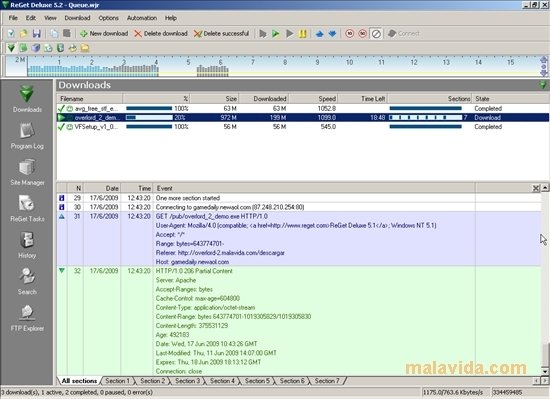The width and height of the screenshot is (550, 399).
Task: Click the Time Left column header
Action: click(363, 99)
